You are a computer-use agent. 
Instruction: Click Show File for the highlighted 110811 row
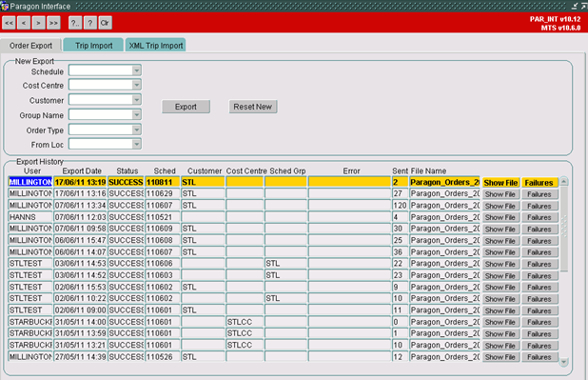[x=500, y=183]
